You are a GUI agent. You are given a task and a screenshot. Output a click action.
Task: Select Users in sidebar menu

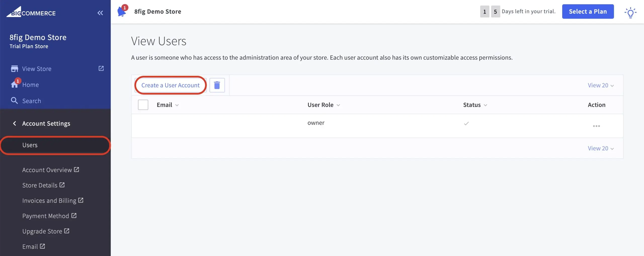pyautogui.click(x=55, y=145)
